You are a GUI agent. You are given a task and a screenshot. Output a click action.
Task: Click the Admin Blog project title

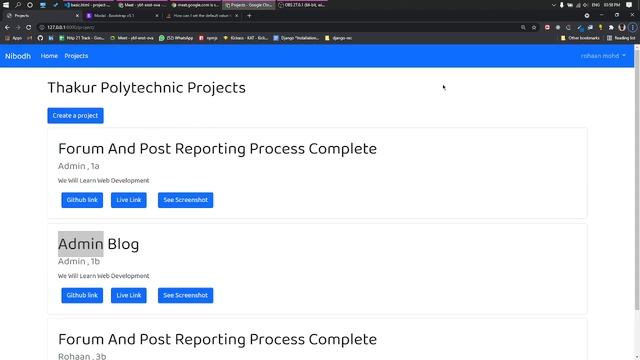point(98,244)
